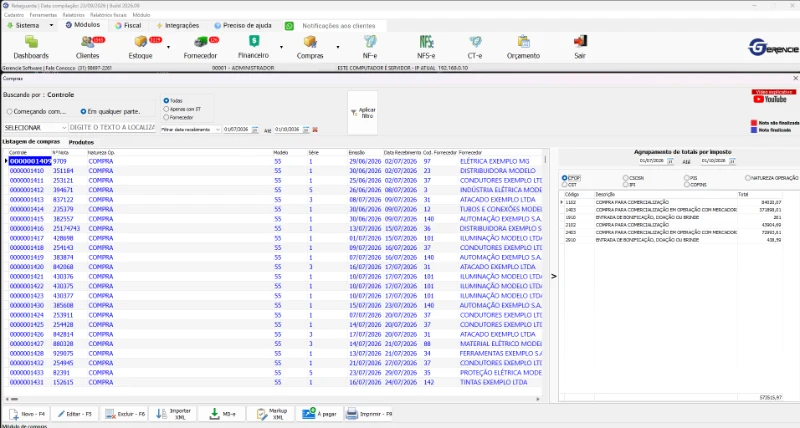Open the Cadastro menu
800x428 pixels.
click(14, 15)
